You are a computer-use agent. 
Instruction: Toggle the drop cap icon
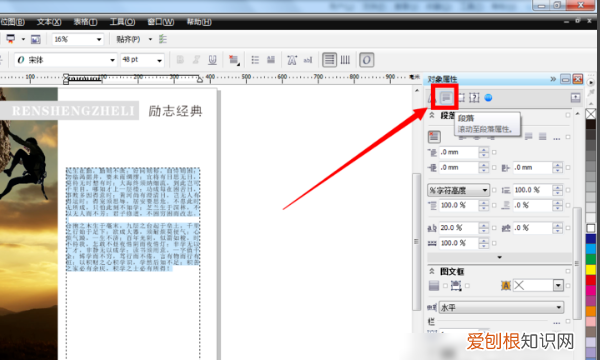coord(271,60)
